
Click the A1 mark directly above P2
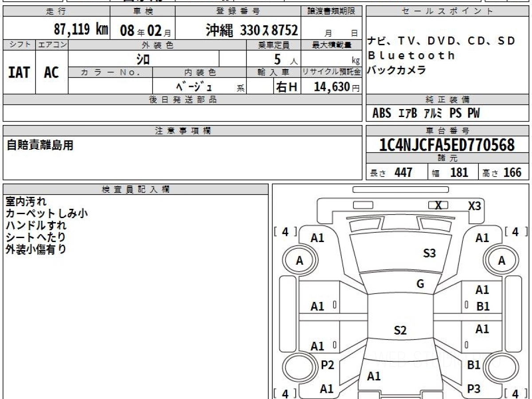click(x=317, y=346)
